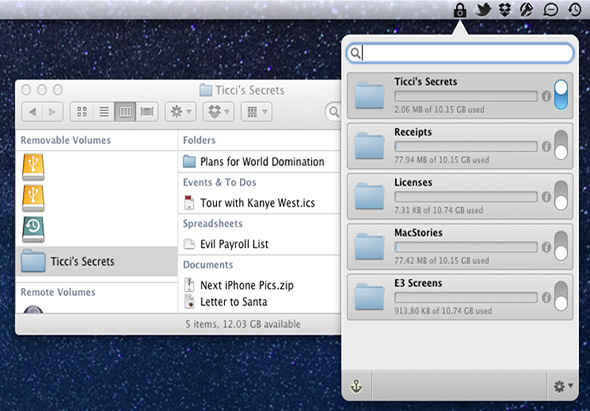This screenshot has width=590, height=411.
Task: Select the second orange USB volume
Action: pos(33,198)
